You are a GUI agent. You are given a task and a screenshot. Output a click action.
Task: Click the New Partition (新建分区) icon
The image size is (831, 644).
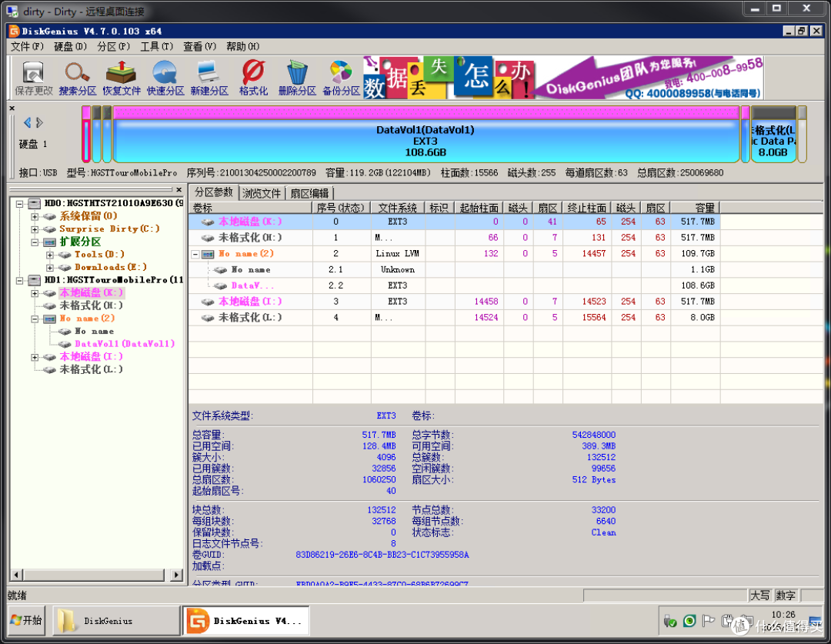point(209,78)
